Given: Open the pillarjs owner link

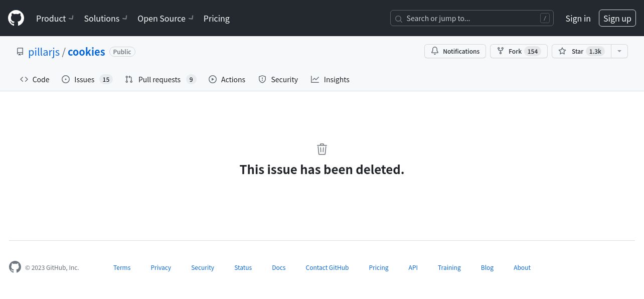Looking at the screenshot, I should click(44, 52).
